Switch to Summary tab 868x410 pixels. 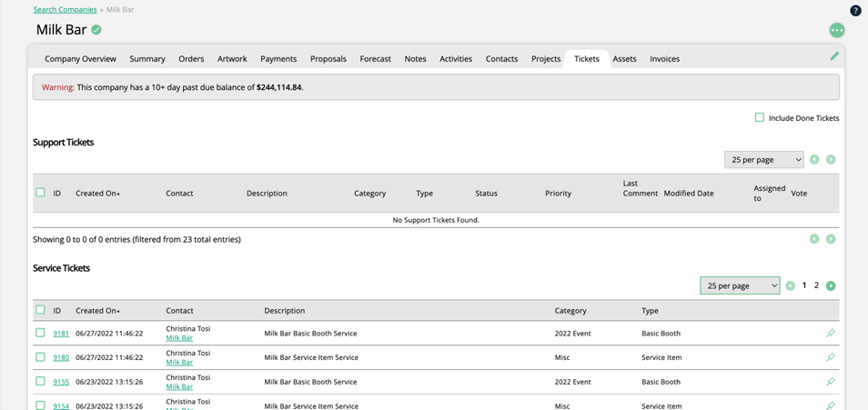(x=147, y=59)
